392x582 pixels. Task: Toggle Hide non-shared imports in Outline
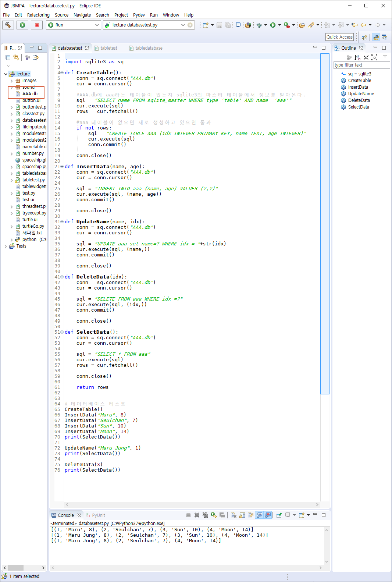(349, 57)
